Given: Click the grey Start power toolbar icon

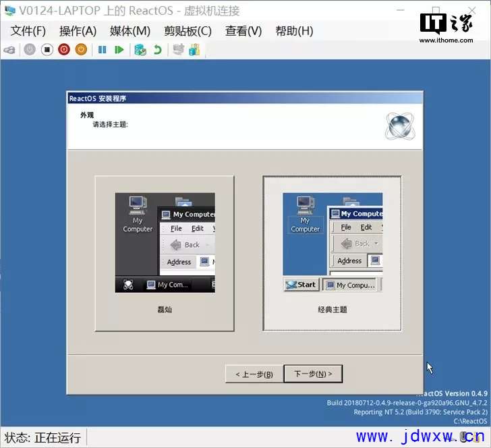Looking at the screenshot, I should point(30,49).
